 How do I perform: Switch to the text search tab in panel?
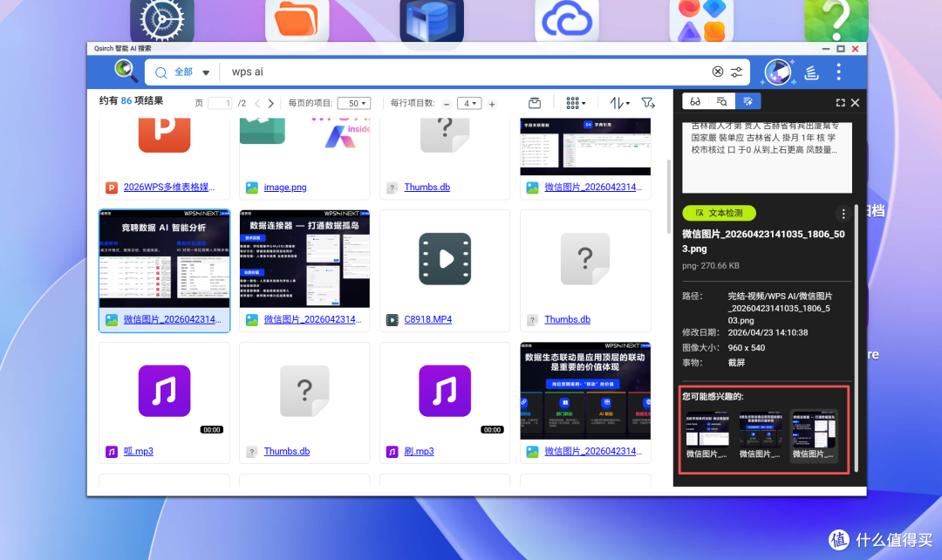[721, 101]
